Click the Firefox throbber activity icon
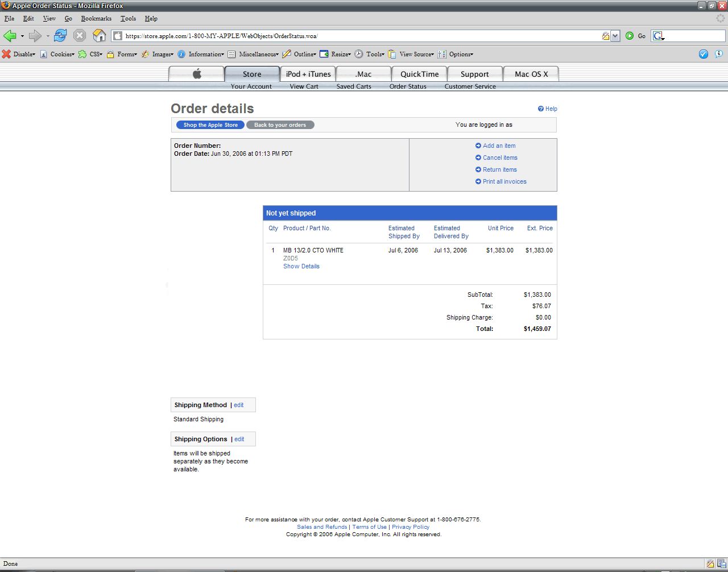The width and height of the screenshot is (728, 572). pyautogui.click(x=721, y=18)
